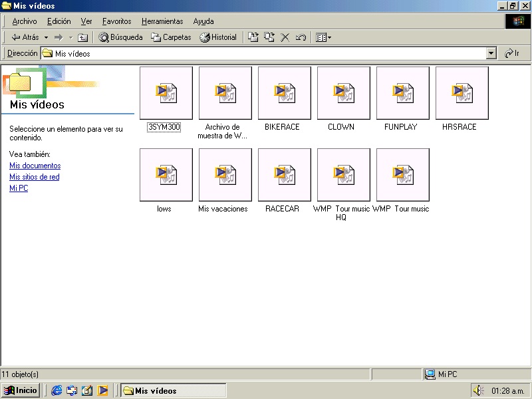The image size is (532, 399).
Task: Click the Up one level folder icon
Action: coord(83,38)
